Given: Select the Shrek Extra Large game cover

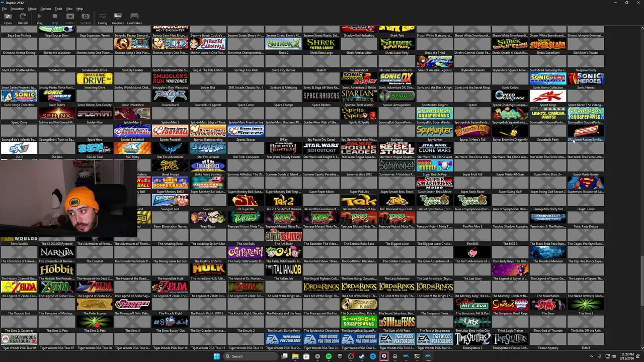Looking at the screenshot, I should pos(321,44).
